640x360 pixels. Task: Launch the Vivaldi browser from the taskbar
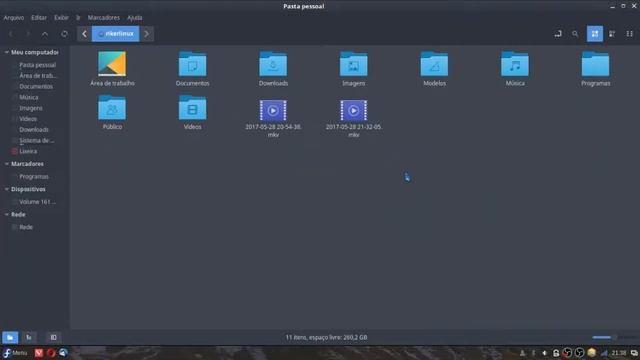(x=39, y=353)
